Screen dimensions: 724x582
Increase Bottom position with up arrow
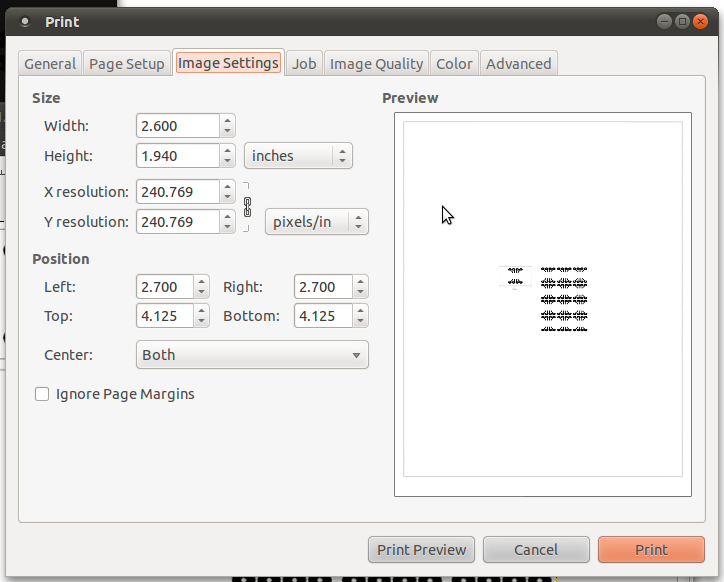click(x=360, y=311)
